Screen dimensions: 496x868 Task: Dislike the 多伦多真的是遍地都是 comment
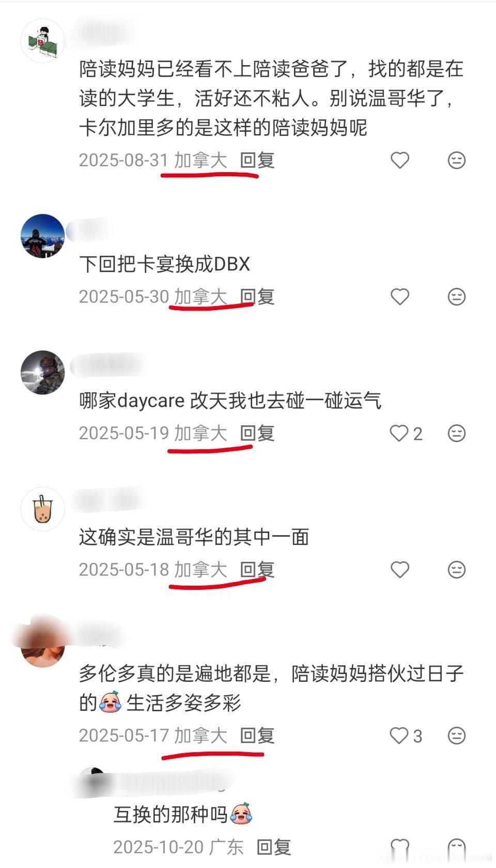point(457,736)
